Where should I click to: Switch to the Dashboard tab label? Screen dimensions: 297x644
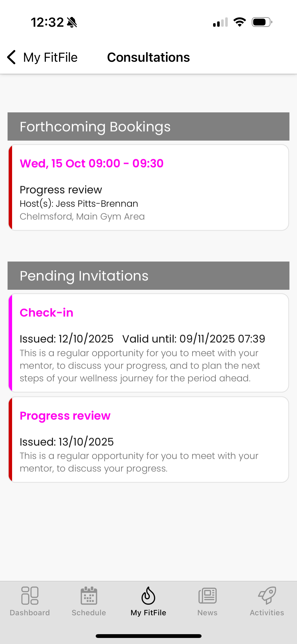(30, 613)
